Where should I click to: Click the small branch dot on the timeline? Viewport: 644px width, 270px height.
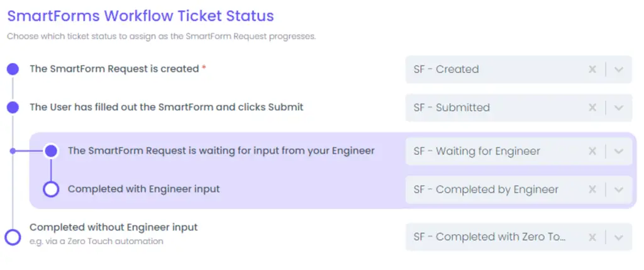click(x=13, y=151)
